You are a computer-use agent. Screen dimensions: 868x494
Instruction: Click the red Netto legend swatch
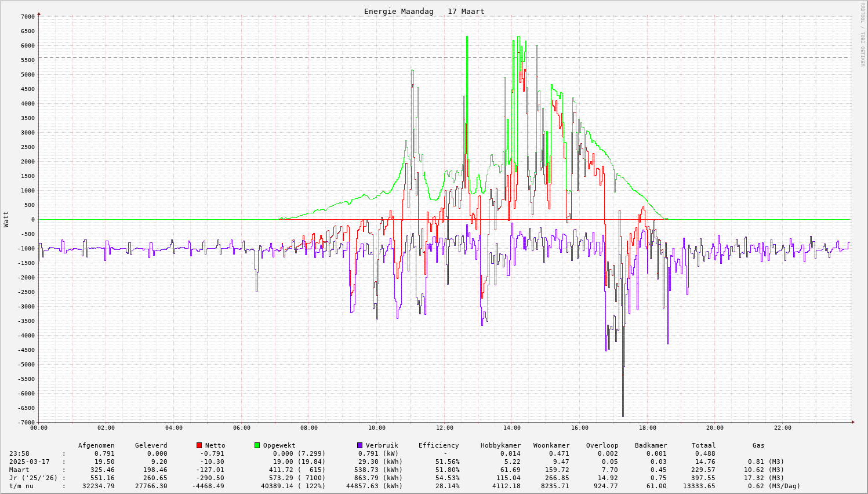point(199,445)
